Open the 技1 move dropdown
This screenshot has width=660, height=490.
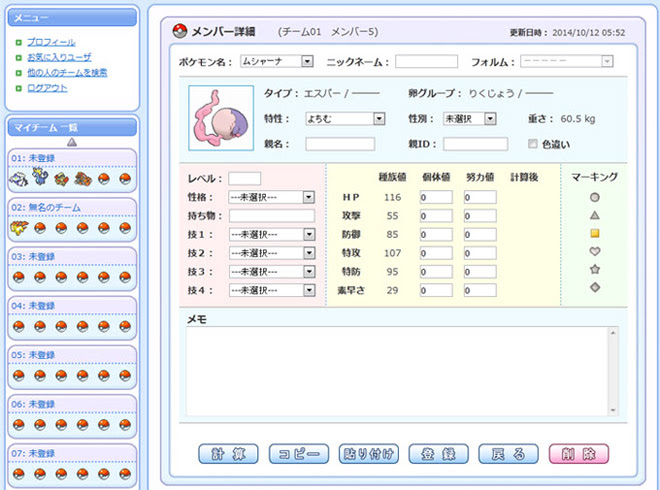pos(271,234)
